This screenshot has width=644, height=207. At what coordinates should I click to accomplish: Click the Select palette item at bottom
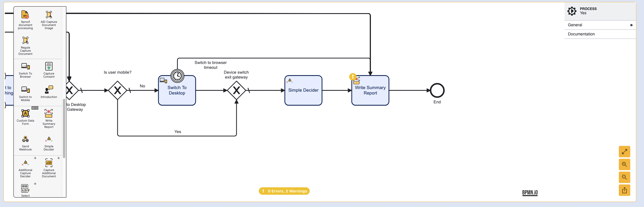(x=25, y=190)
